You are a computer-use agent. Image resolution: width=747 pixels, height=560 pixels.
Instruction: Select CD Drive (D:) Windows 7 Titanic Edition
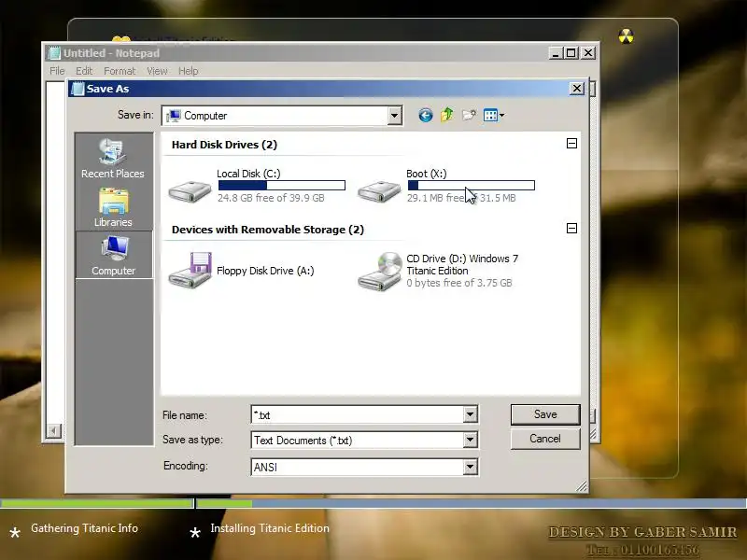[x=437, y=271]
